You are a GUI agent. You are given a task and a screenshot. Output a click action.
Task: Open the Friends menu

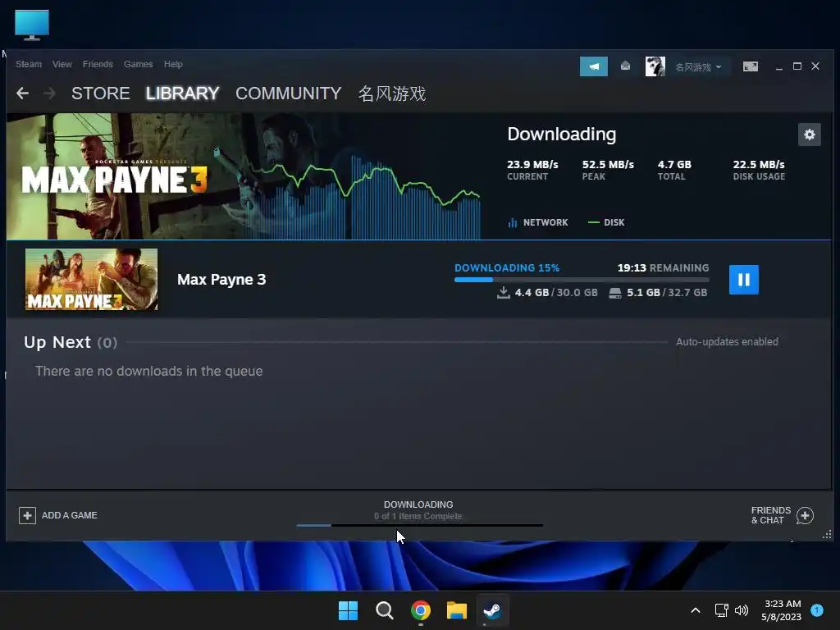click(98, 64)
